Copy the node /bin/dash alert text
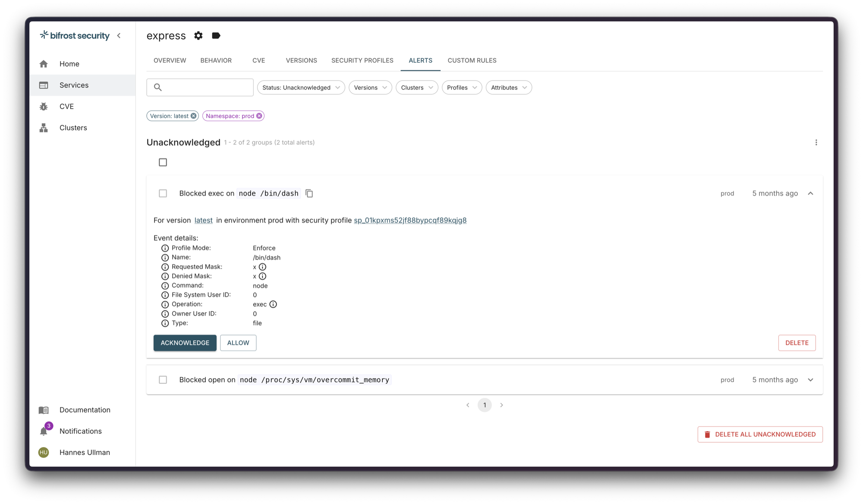This screenshot has width=863, height=504. pyautogui.click(x=309, y=193)
